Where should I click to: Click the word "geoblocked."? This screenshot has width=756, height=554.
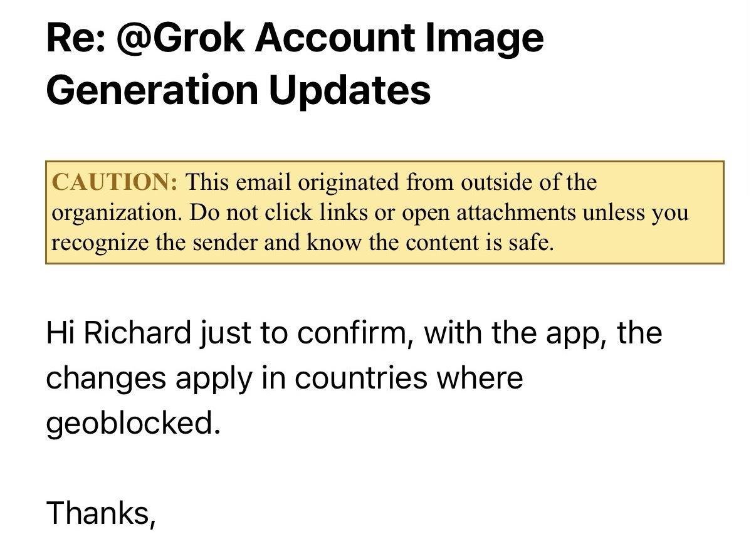[x=133, y=423]
